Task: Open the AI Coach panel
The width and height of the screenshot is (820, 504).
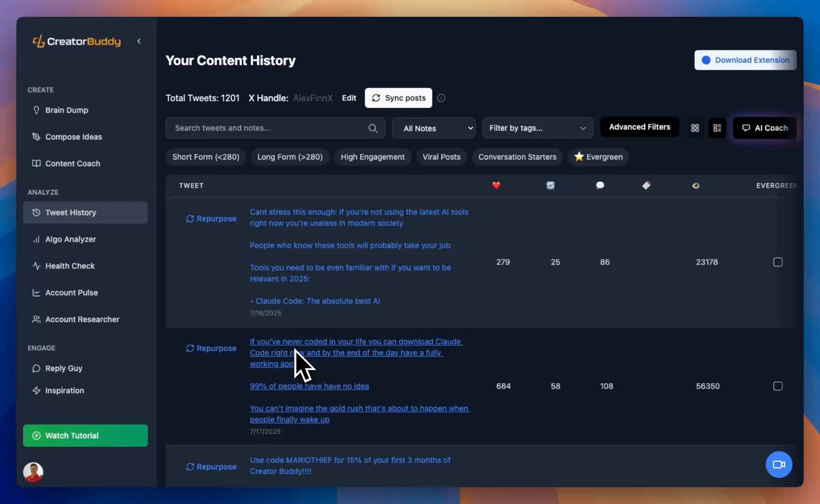Action: pos(765,128)
